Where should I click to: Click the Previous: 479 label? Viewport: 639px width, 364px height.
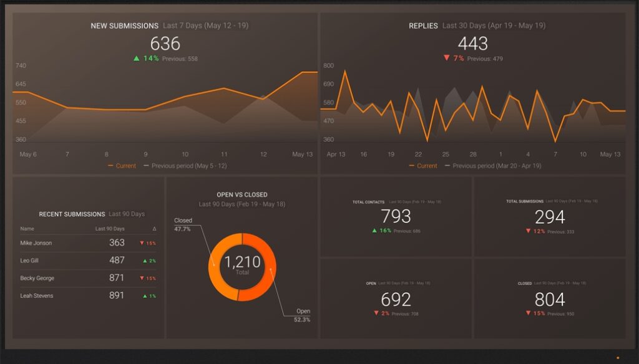485,59
